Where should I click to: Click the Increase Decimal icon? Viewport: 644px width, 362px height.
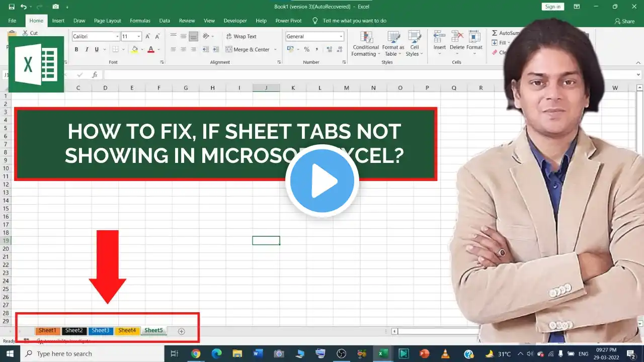pyautogui.click(x=329, y=49)
